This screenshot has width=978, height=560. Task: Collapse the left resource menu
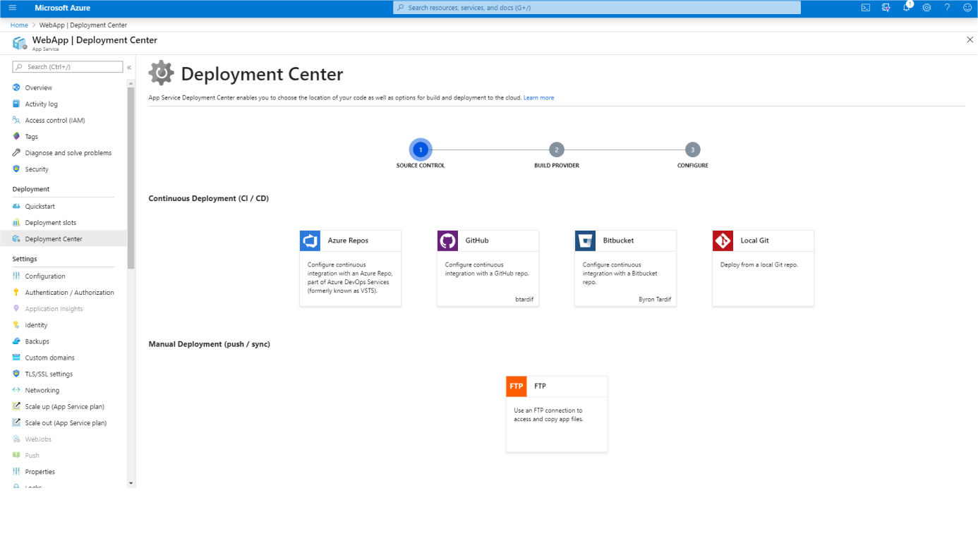129,68
